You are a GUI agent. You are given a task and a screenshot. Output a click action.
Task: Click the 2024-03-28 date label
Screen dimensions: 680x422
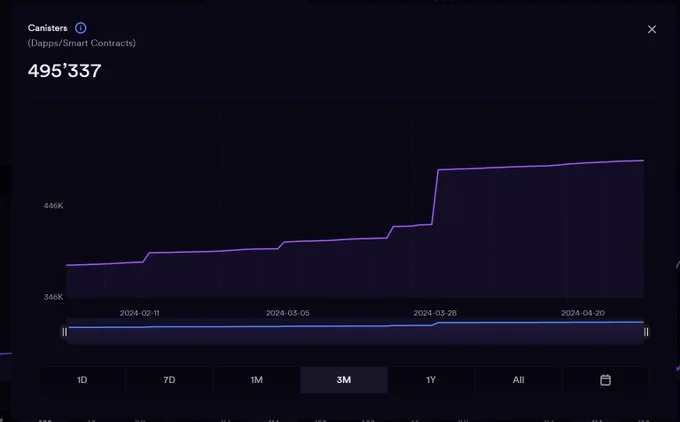[435, 313]
